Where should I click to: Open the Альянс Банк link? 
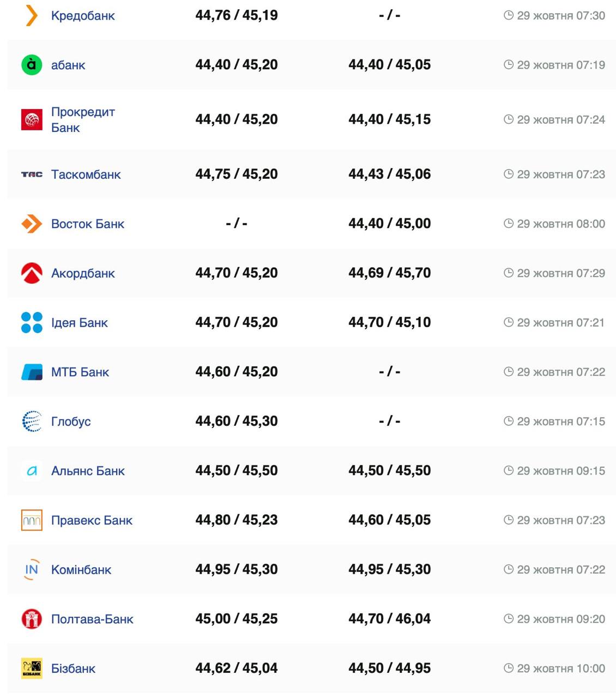[x=88, y=471]
